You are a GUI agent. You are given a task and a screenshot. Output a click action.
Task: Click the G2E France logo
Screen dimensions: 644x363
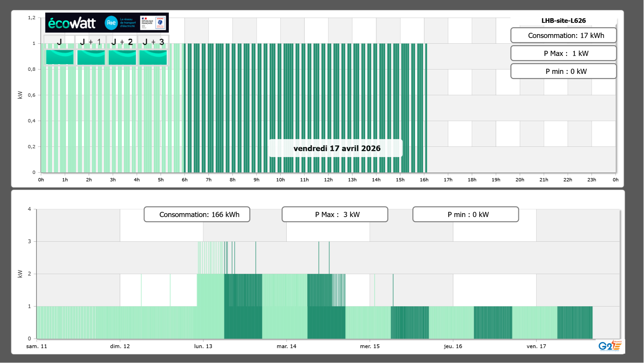[610, 346]
